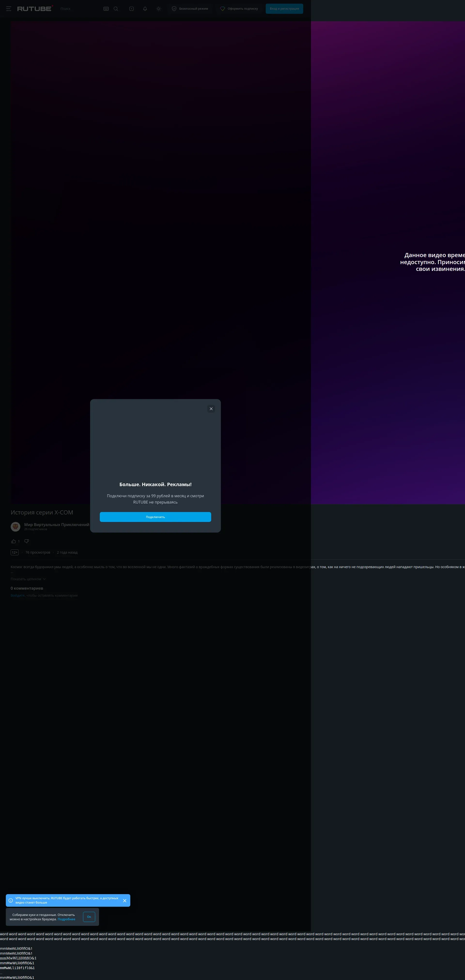Click the upload video plus icon
Screen dimensions: 465x980
132,9
